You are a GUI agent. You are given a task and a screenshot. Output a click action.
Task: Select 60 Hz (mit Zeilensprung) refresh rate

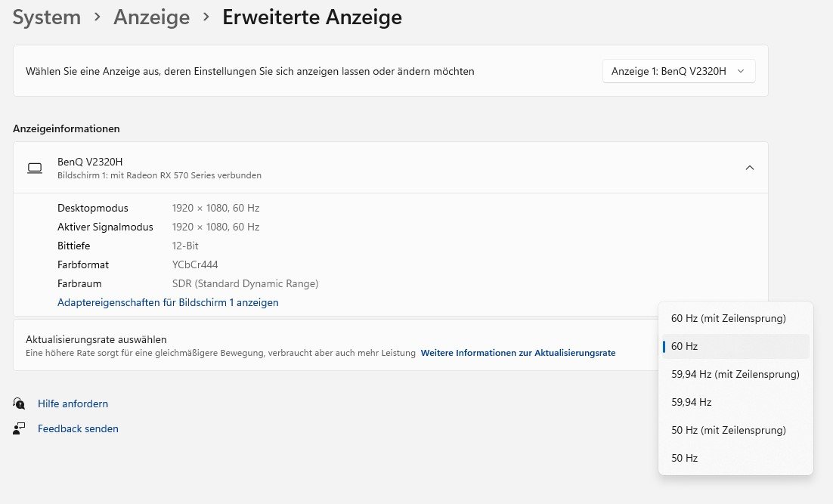(735, 319)
